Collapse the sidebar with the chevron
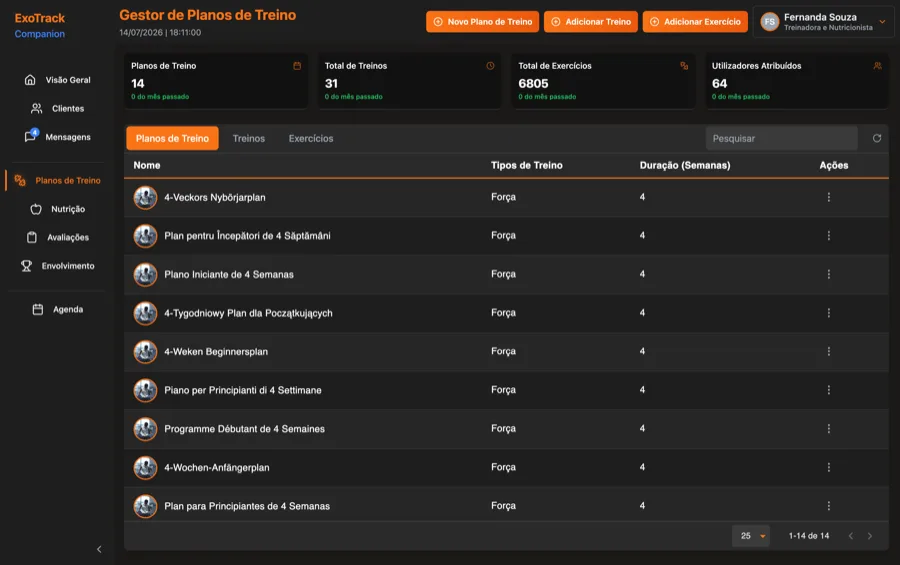The width and height of the screenshot is (900, 565). 99,549
